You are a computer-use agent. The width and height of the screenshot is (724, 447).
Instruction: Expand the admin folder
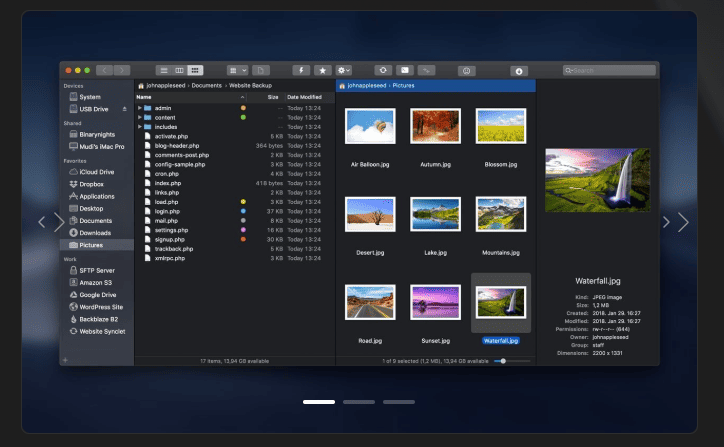point(139,108)
